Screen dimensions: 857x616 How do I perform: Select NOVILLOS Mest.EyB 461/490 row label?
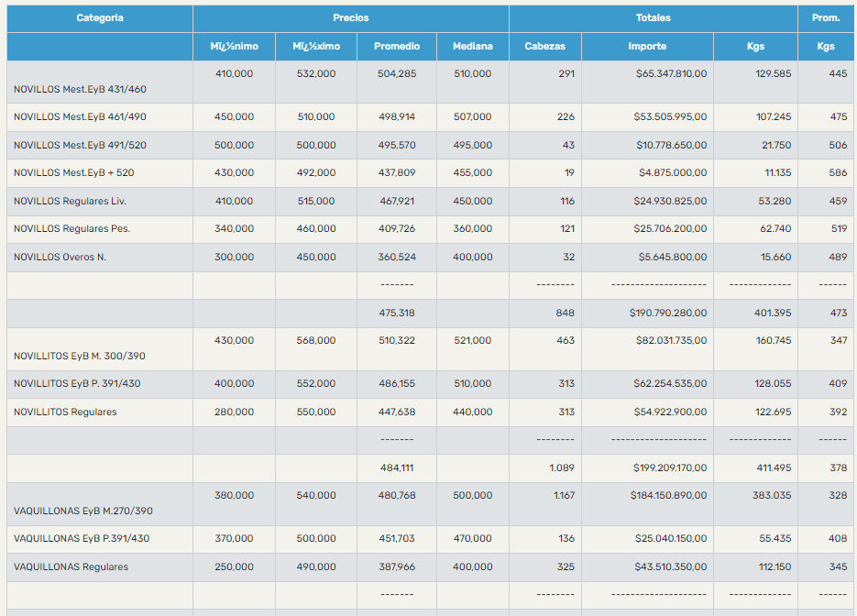pos(80,117)
